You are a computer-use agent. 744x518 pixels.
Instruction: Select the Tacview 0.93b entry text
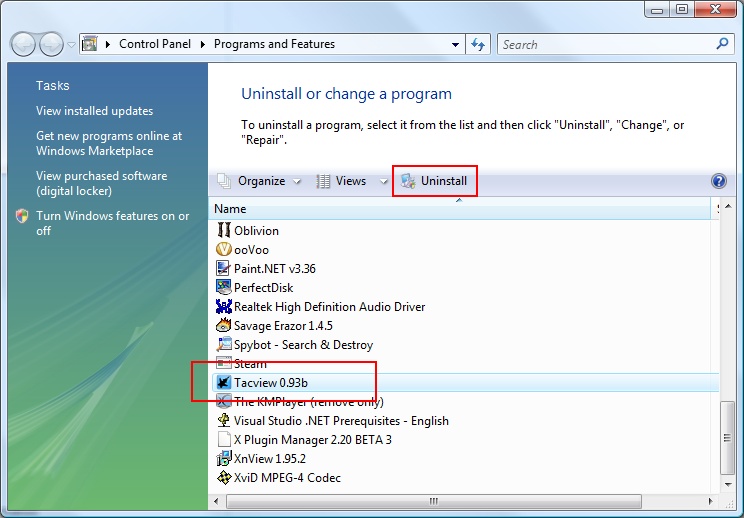click(x=270, y=382)
